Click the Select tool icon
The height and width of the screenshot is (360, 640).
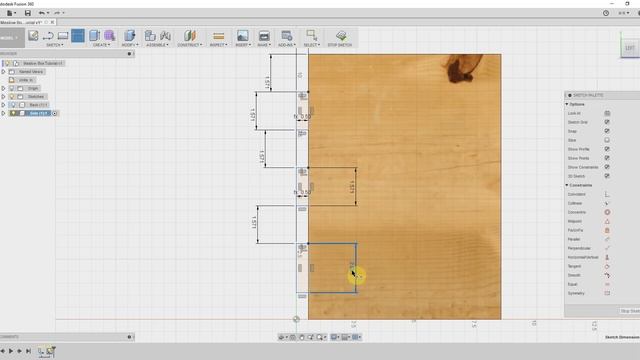[311, 36]
